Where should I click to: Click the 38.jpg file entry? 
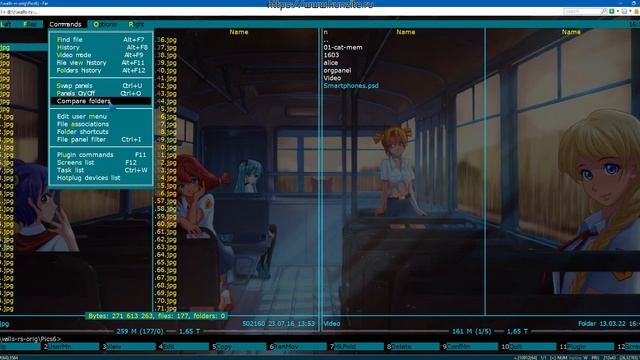166,55
